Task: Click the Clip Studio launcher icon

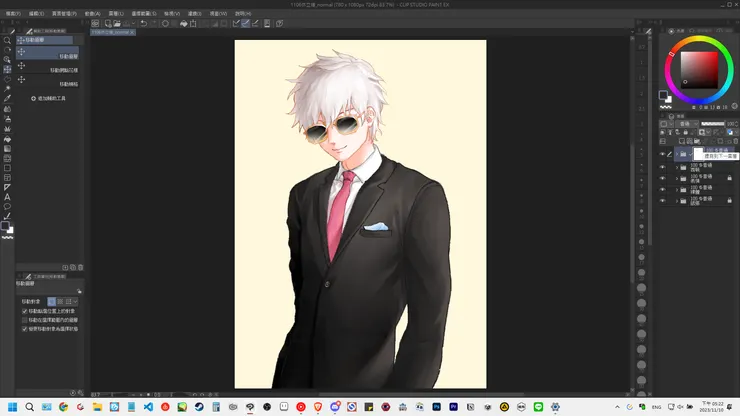Action: click(x=95, y=23)
